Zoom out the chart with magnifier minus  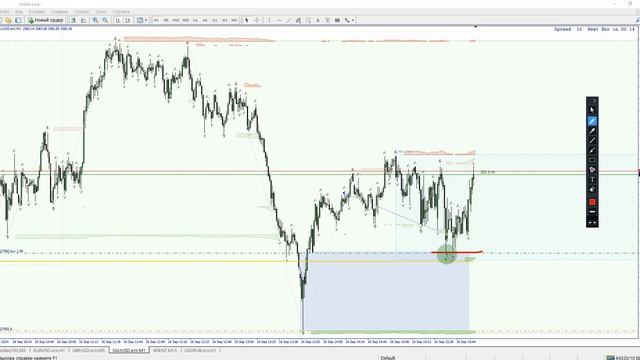click(x=105, y=20)
